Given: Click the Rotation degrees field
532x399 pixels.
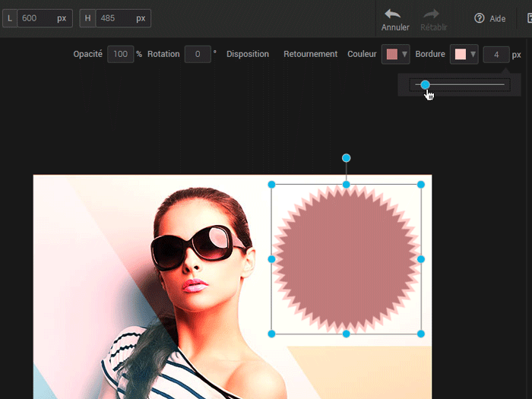Looking at the screenshot, I should (x=198, y=55).
